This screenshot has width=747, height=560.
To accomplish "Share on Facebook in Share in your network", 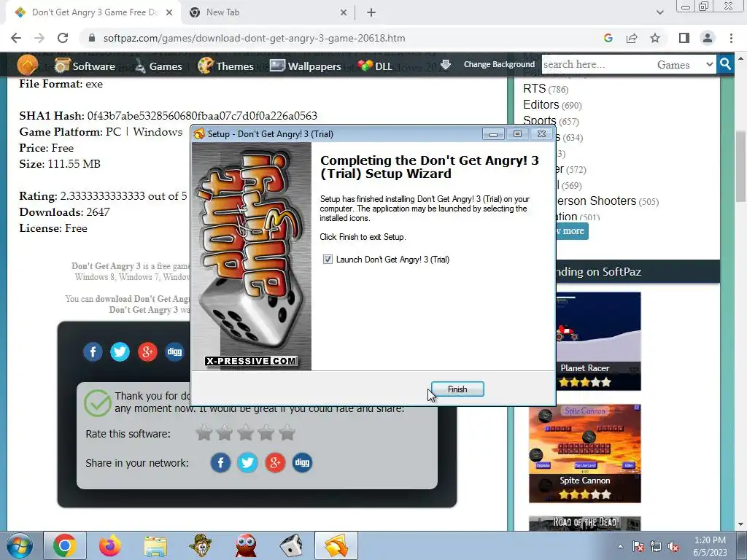I will click(x=220, y=462).
